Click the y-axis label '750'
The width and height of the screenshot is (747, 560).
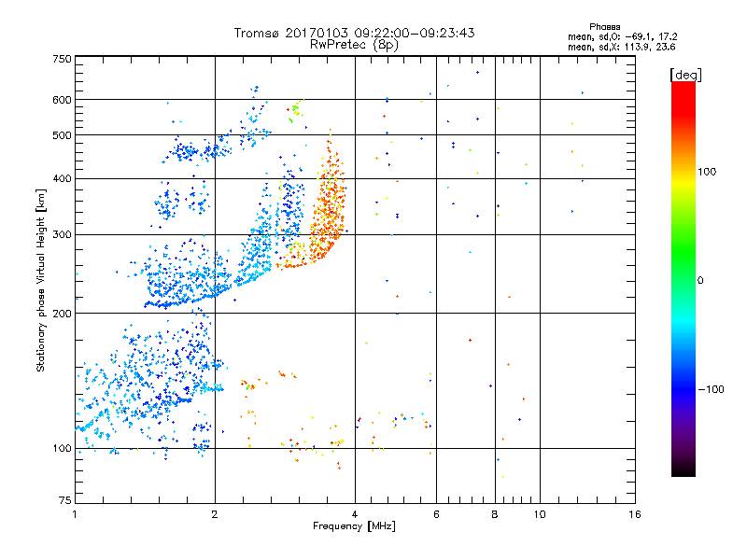62,59
